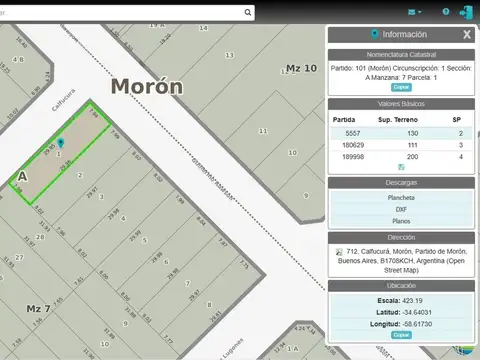This screenshot has width=480, height=360.
Task: Click the Longitud value -58.61730
Action: coord(417,324)
